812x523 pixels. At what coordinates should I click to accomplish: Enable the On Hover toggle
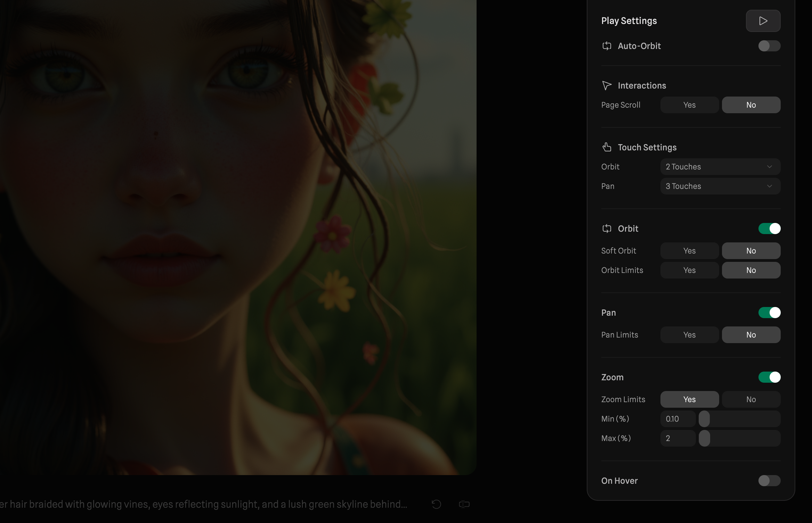[x=769, y=481]
